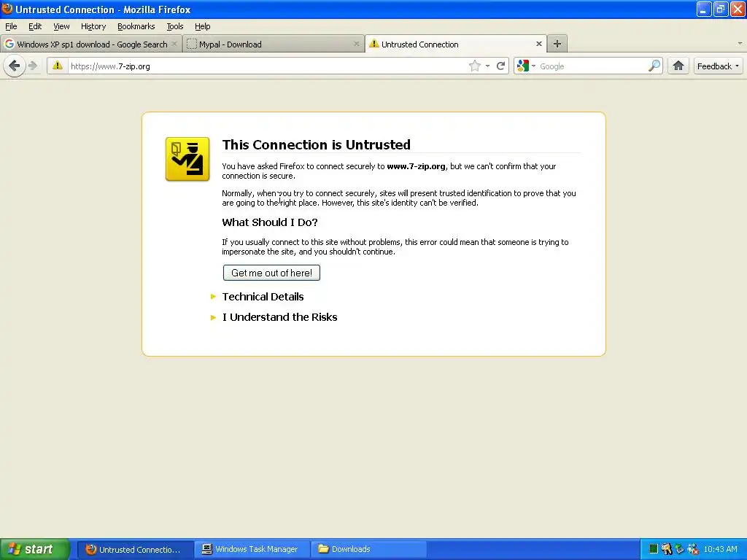Switch to Windows Task Manager in taskbar

point(252,549)
